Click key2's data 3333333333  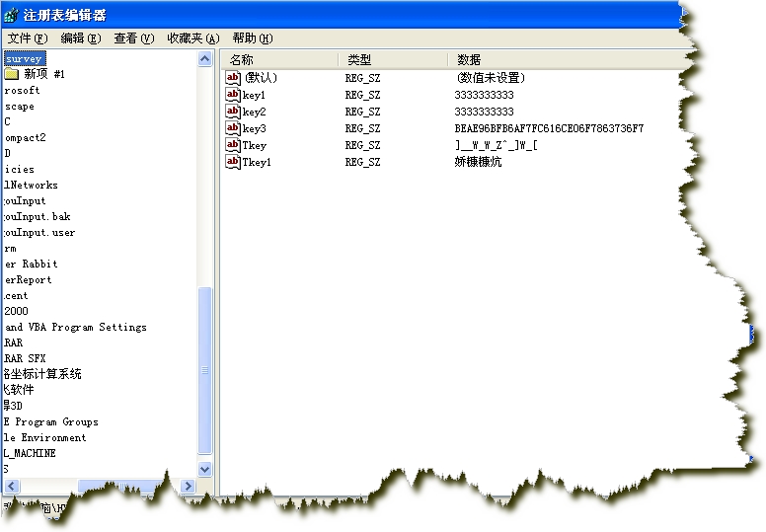(484, 112)
